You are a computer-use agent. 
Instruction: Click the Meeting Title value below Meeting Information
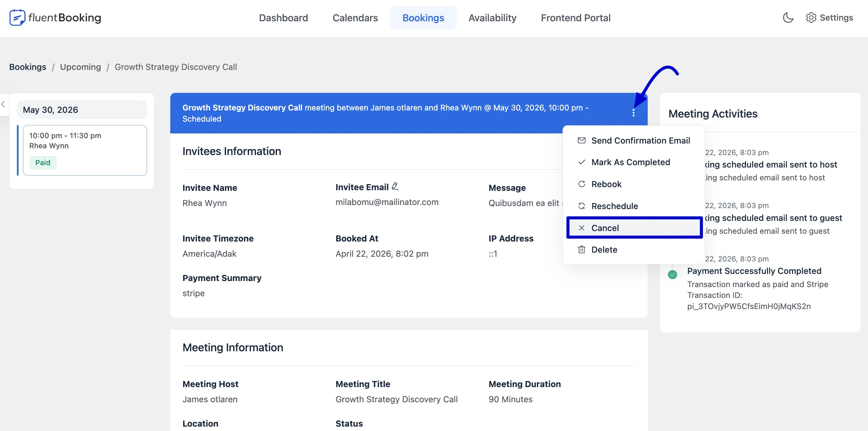pos(396,399)
